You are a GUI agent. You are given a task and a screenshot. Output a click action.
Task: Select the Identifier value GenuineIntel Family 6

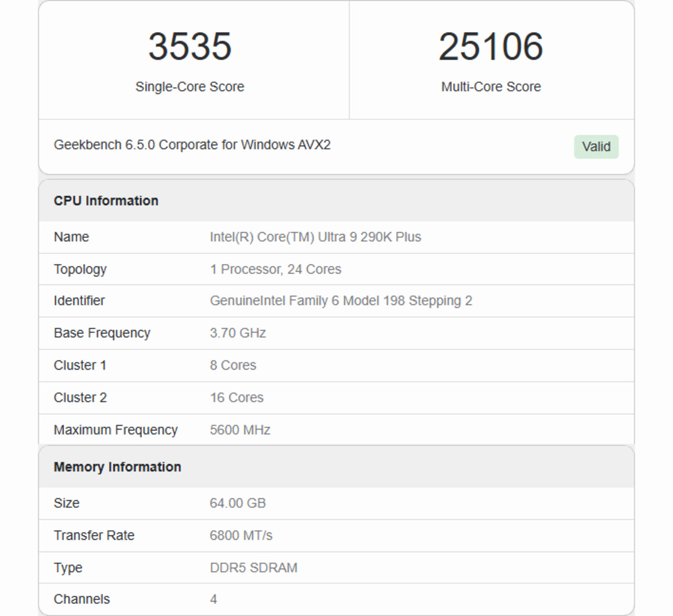coord(340,301)
